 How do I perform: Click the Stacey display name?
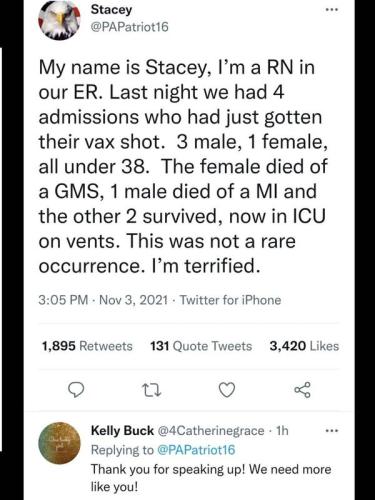tap(111, 9)
